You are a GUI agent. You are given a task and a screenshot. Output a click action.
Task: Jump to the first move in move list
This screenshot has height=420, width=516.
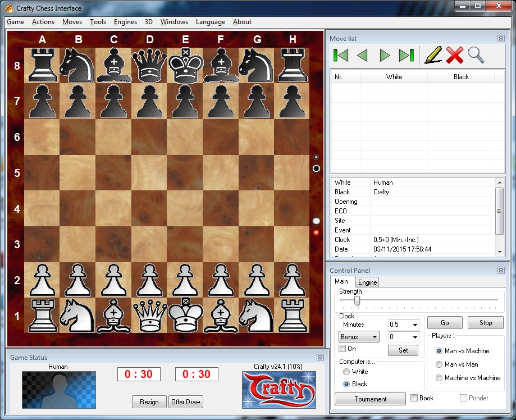click(342, 54)
